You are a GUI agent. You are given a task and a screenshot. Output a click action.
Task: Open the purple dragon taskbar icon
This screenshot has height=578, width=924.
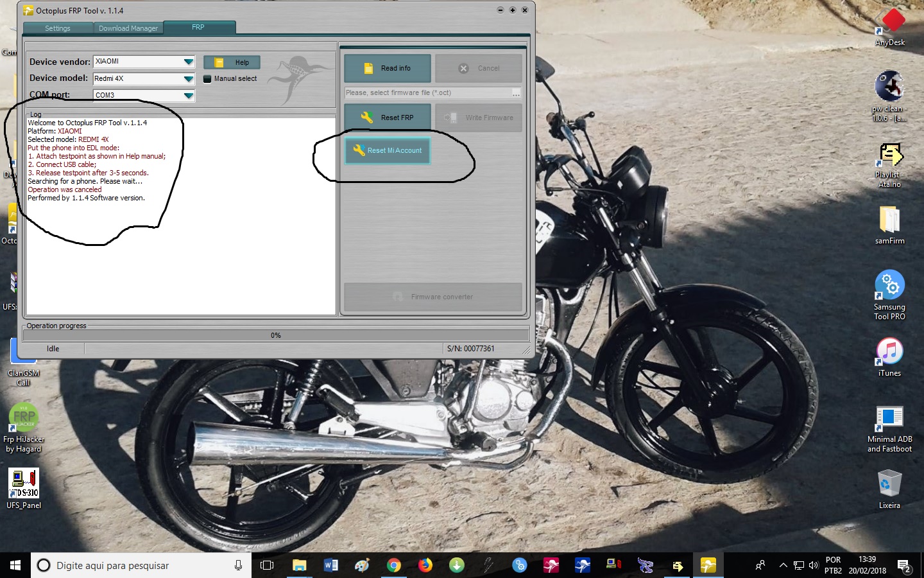coord(646,565)
